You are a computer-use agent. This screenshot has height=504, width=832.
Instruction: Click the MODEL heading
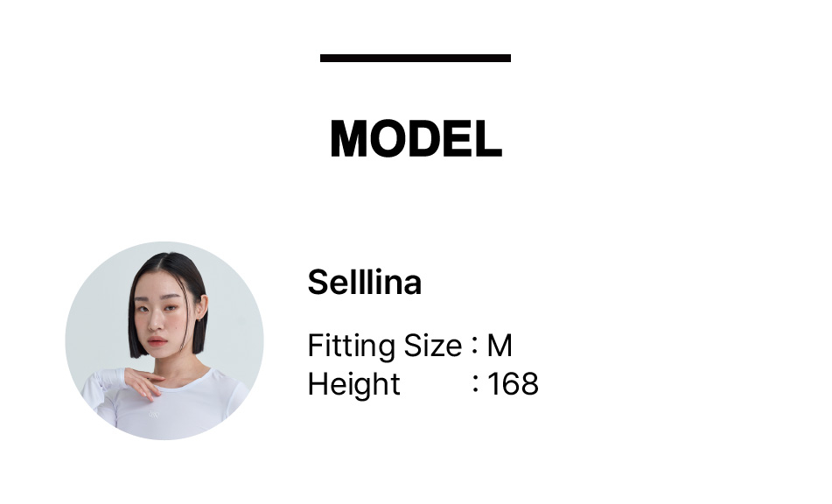pos(416,139)
